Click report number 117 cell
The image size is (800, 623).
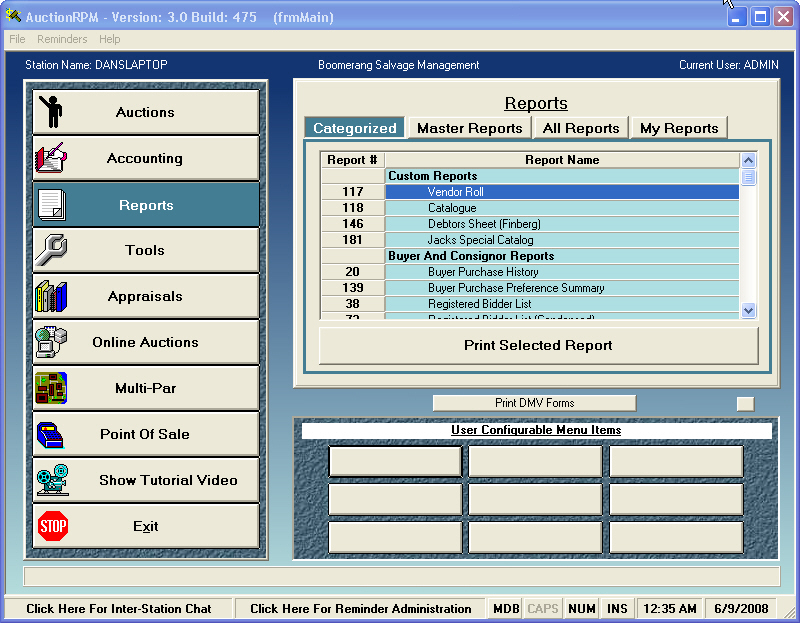pyautogui.click(x=353, y=192)
